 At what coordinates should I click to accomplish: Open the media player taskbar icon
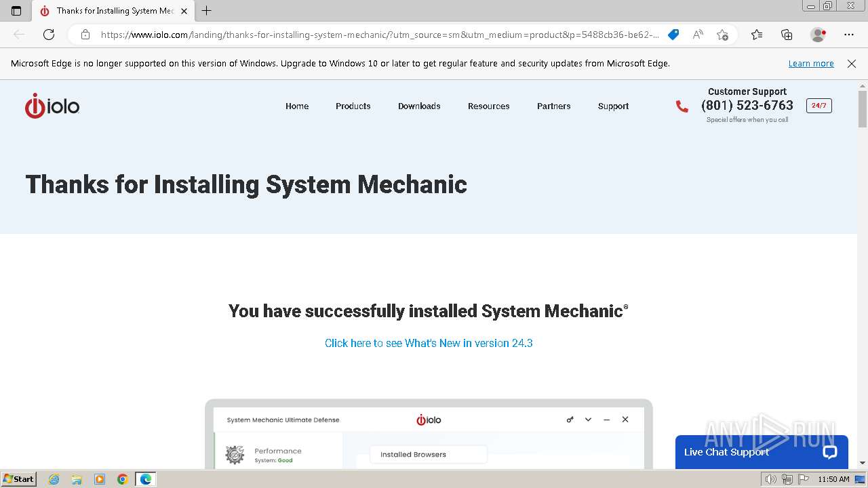(x=100, y=479)
